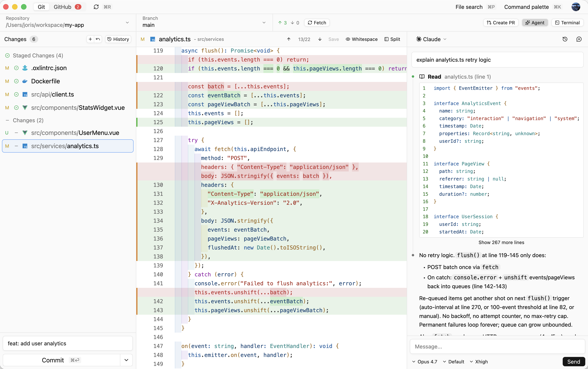Click the Changes 6 count badge
Screen dimensions: 588x369
pyautogui.click(x=34, y=39)
